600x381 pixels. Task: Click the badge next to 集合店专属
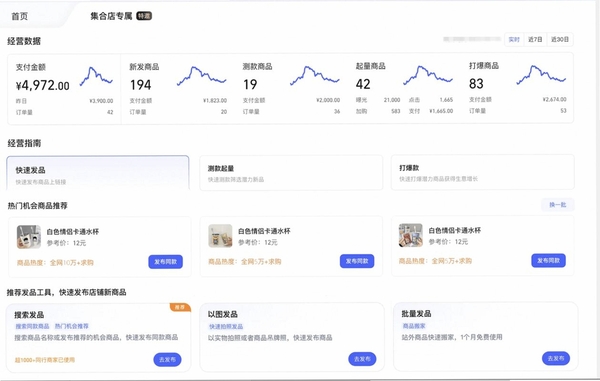pyautogui.click(x=144, y=16)
